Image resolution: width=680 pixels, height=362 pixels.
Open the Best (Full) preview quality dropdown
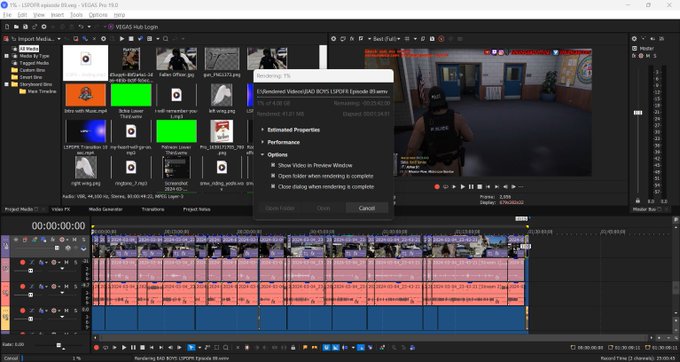point(386,39)
